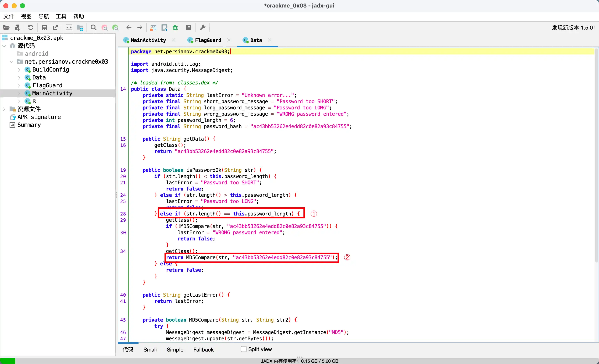Click line number 19 in gutter
Screen dimensions: 599x364
coord(123,170)
